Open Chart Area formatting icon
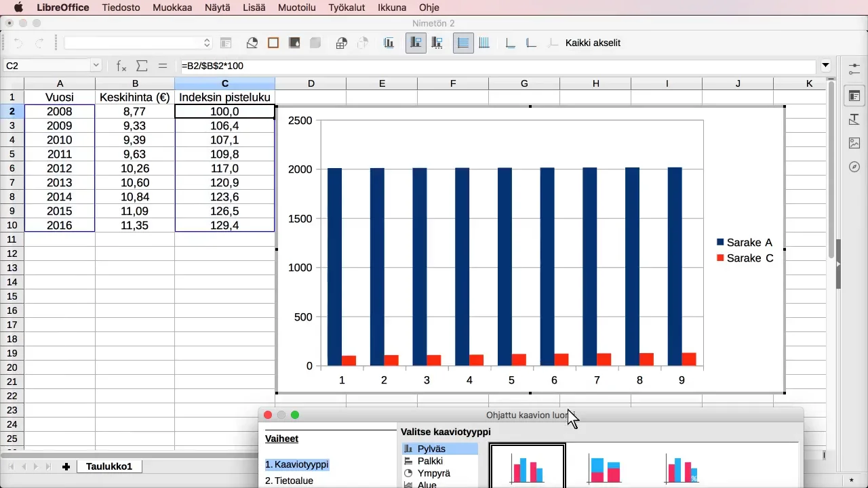The width and height of the screenshot is (868, 488). [273, 43]
